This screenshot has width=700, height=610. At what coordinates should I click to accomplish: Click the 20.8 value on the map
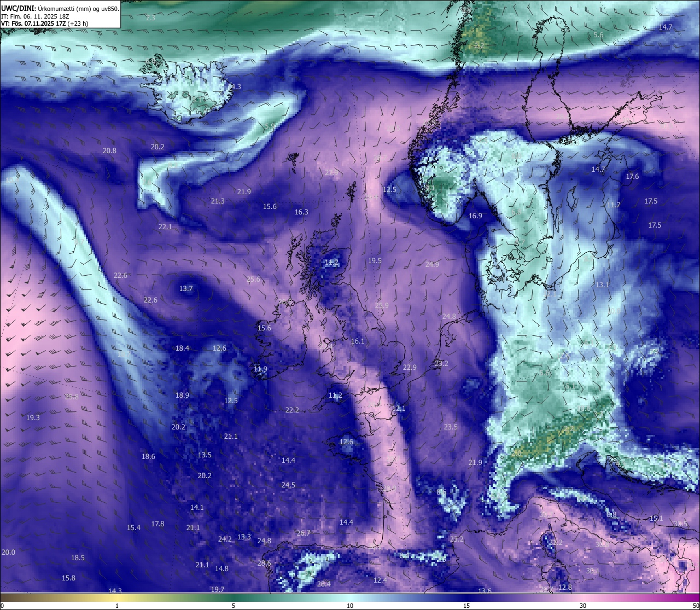109,151
